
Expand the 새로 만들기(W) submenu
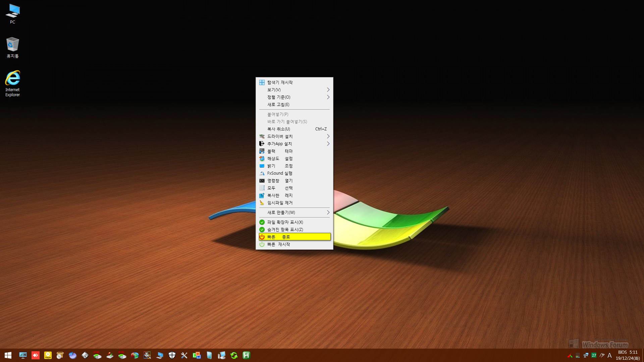tap(294, 213)
